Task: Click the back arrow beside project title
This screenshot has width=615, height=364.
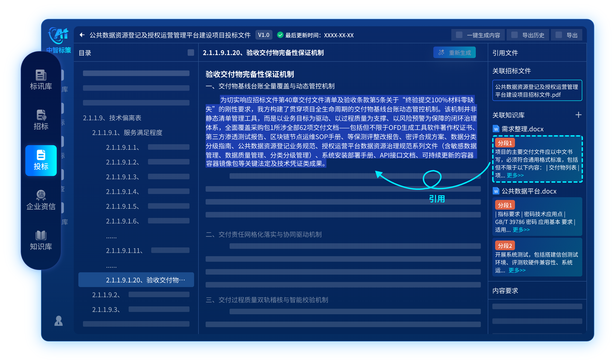Action: 82,35
